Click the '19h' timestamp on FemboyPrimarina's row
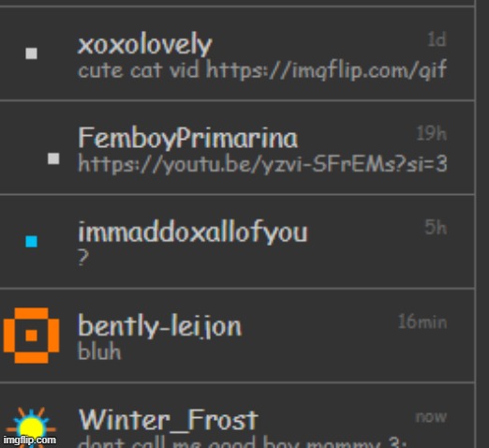489x448 pixels. tap(432, 133)
